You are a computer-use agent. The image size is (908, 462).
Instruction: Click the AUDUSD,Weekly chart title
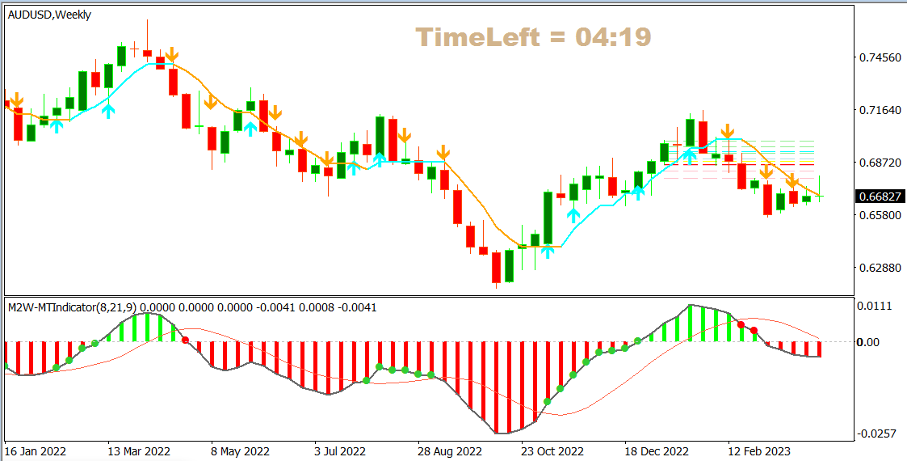46,13
